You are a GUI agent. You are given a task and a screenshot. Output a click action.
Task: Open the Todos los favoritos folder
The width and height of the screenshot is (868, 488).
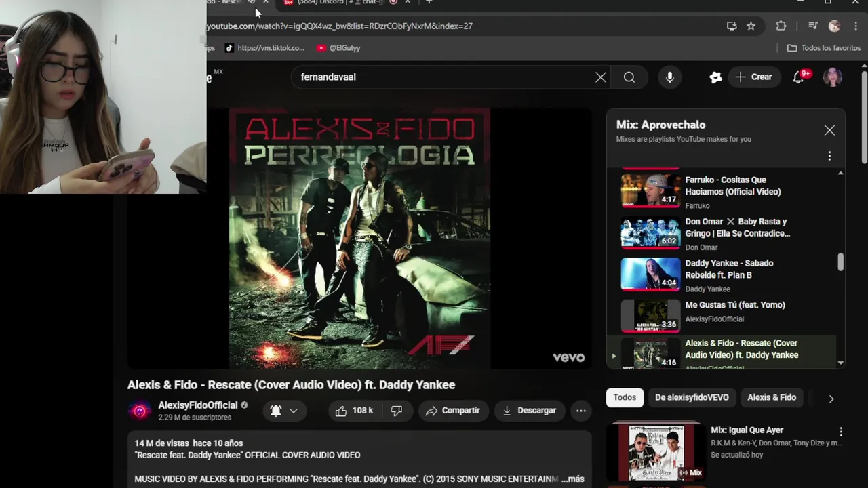coord(824,48)
